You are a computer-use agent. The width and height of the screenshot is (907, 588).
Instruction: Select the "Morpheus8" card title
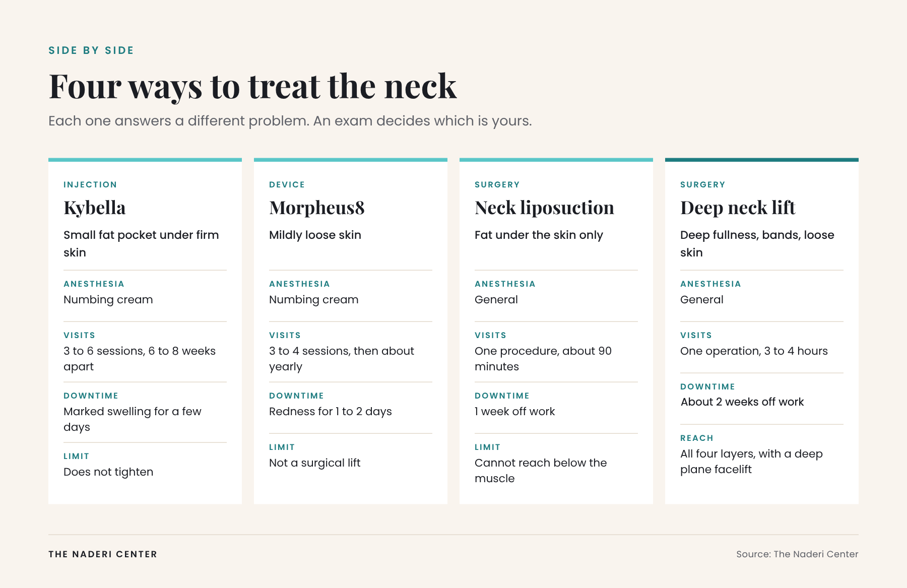click(x=317, y=208)
